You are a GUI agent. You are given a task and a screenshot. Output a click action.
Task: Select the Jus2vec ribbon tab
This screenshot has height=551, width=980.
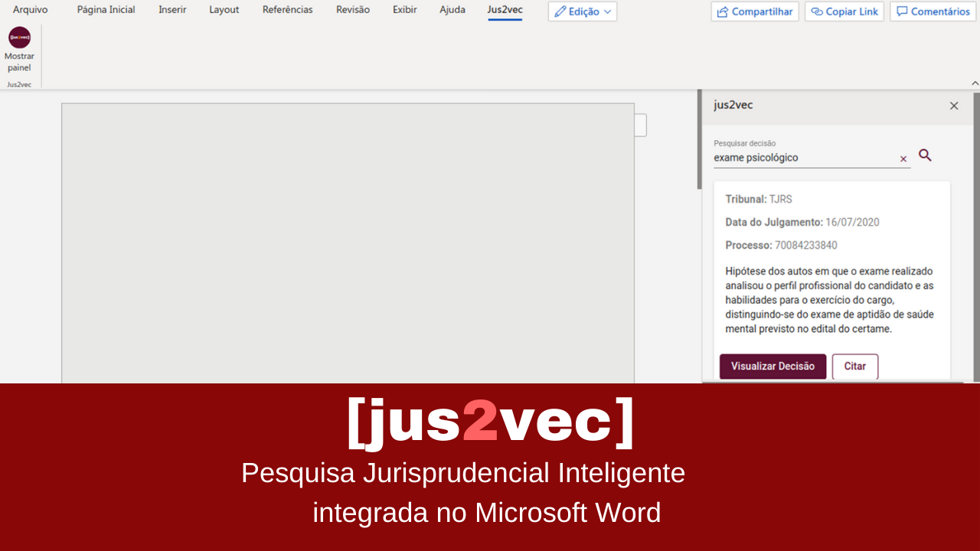(505, 10)
